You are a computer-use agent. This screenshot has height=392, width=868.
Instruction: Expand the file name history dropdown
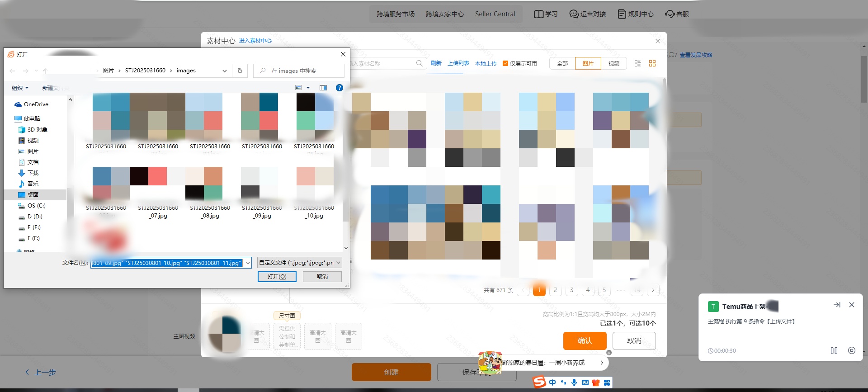(x=248, y=263)
